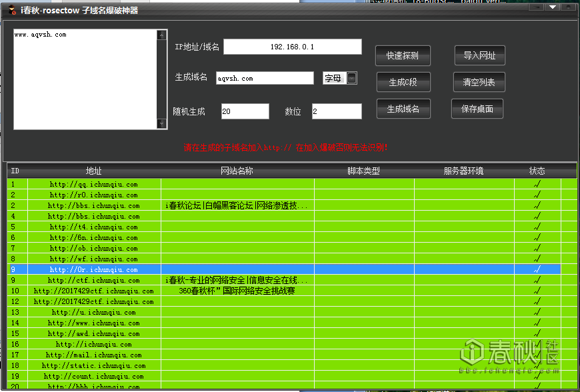Select row http://awd.ichunqiu.com
Viewport: 580px width, 392px height.
click(284, 333)
